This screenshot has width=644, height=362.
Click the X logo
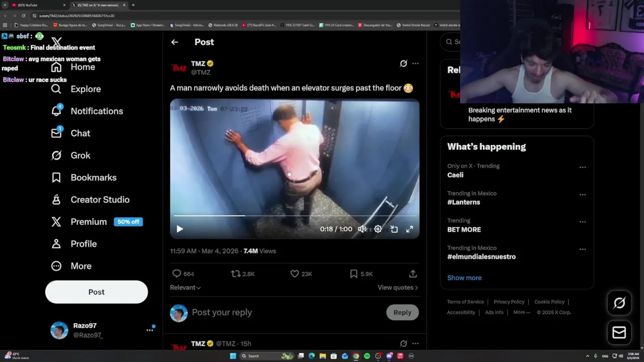(x=56, y=43)
